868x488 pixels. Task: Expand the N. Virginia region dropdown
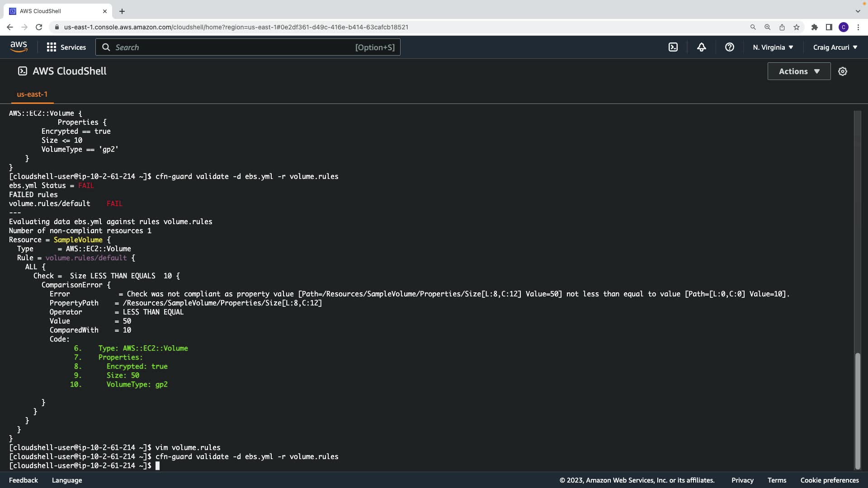click(x=773, y=47)
